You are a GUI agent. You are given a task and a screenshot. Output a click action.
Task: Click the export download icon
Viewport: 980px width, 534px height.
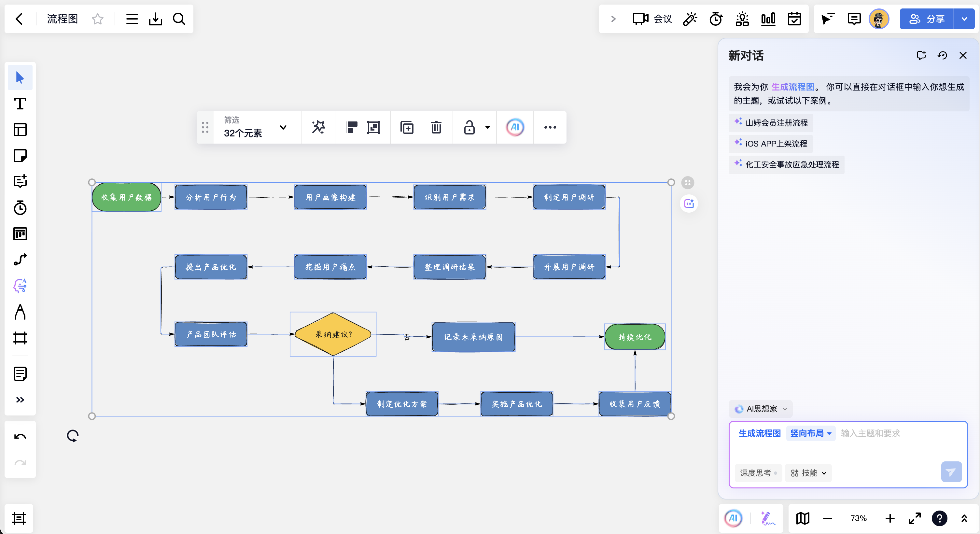point(155,19)
